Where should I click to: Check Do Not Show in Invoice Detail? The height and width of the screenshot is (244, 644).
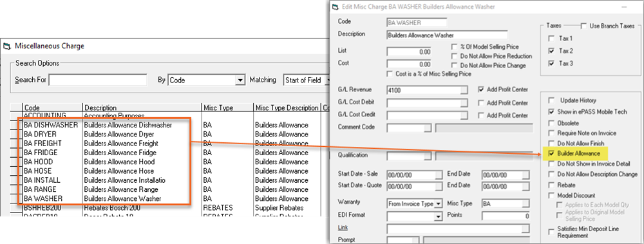[551, 164]
